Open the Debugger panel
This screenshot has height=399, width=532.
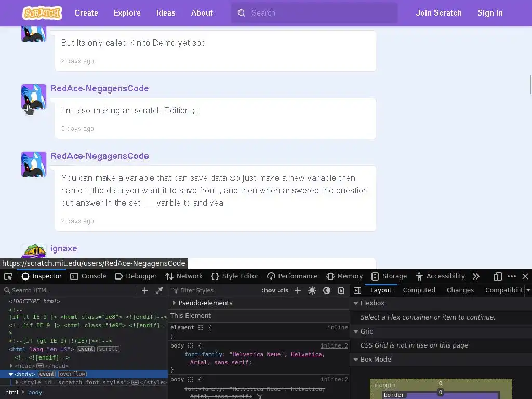pos(136,276)
